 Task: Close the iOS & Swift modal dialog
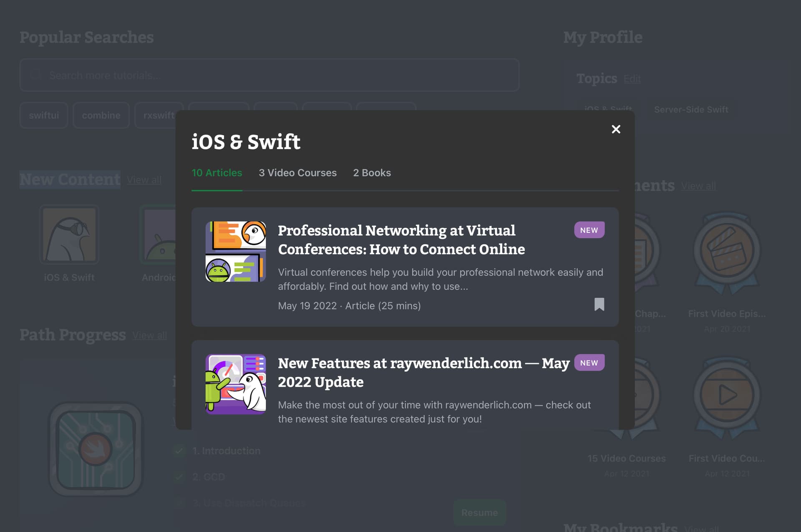[616, 129]
